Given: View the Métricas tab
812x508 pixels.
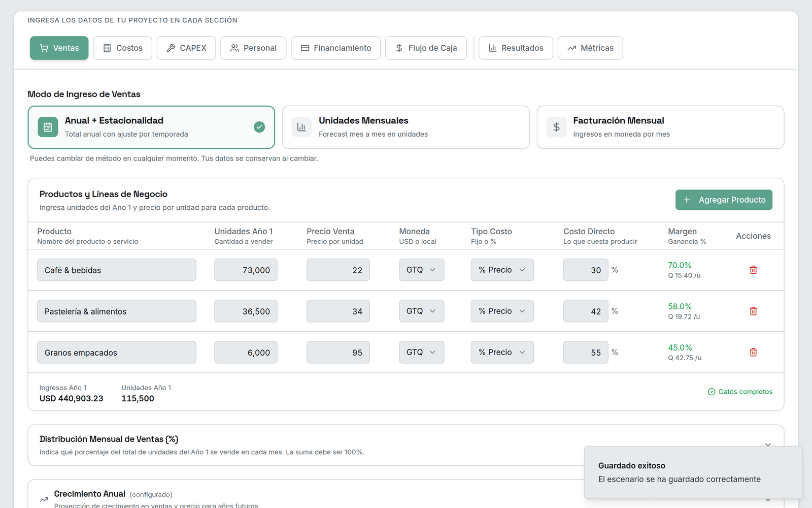Looking at the screenshot, I should coord(590,48).
